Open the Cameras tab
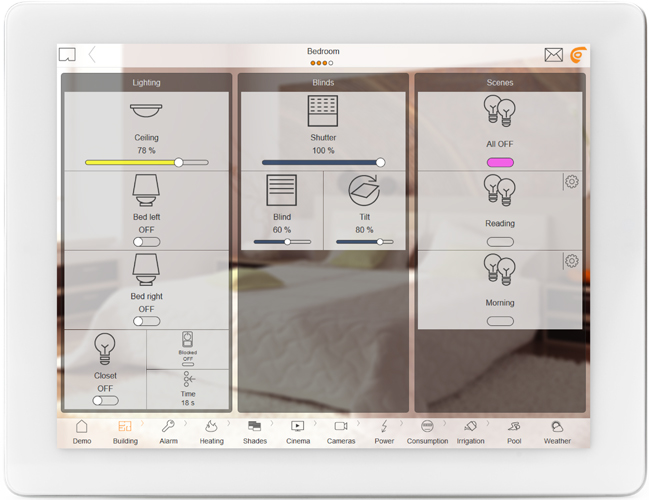This screenshot has height=500, width=650. (341, 431)
